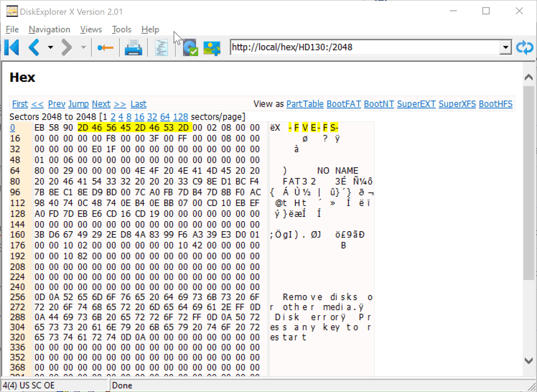Click the text document toolbar icon
This screenshot has width=537, height=392.
pyautogui.click(x=162, y=48)
